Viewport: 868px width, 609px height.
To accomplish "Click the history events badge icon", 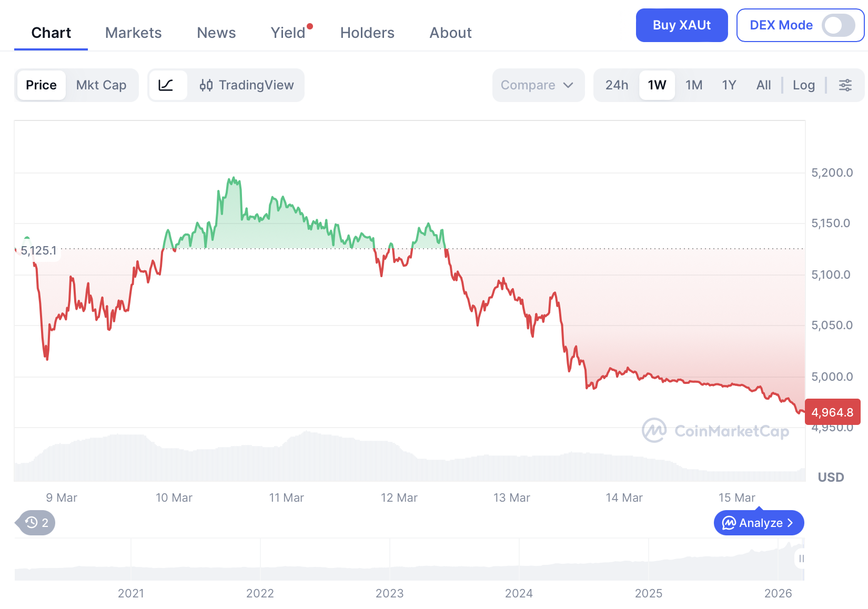I will pyautogui.click(x=37, y=523).
